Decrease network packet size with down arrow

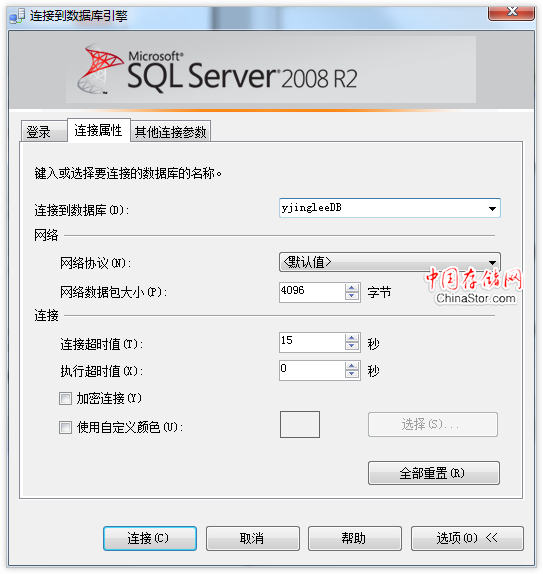tap(352, 297)
